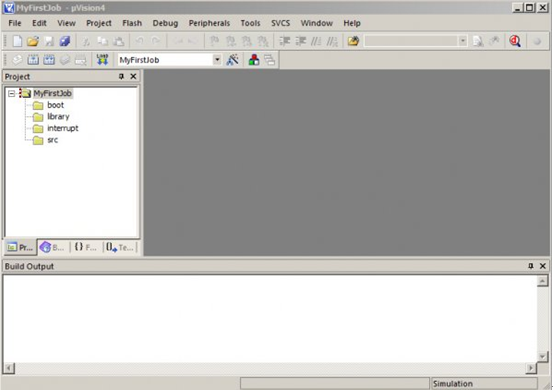Open the Project menu
The width and height of the screenshot is (553, 390).
coord(99,23)
